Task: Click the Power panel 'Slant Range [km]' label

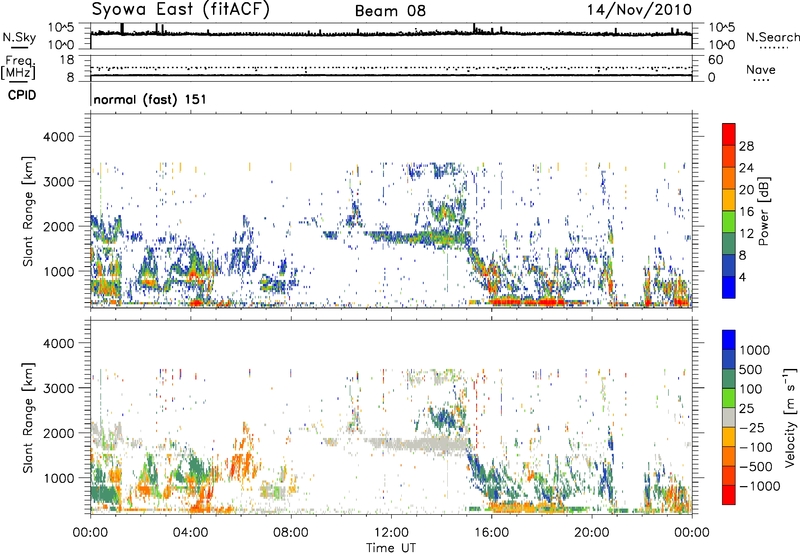Action: [28, 211]
